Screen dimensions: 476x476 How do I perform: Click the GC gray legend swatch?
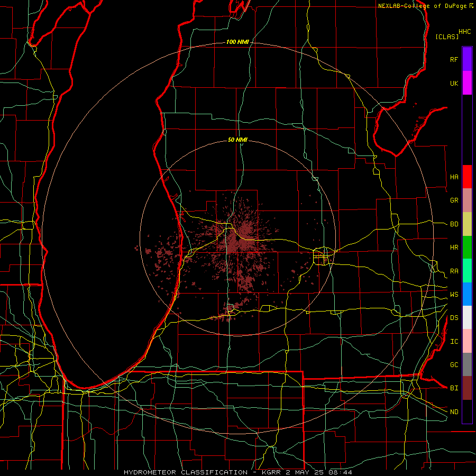click(467, 364)
